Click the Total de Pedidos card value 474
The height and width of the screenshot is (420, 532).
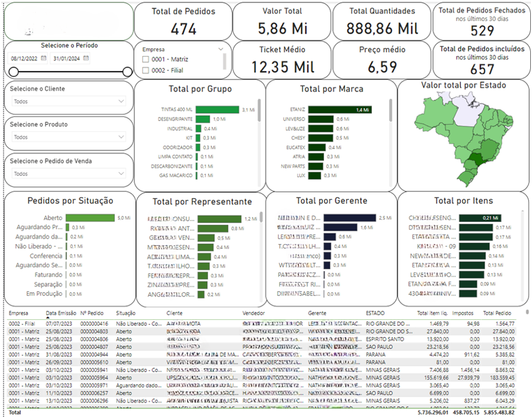click(x=184, y=29)
